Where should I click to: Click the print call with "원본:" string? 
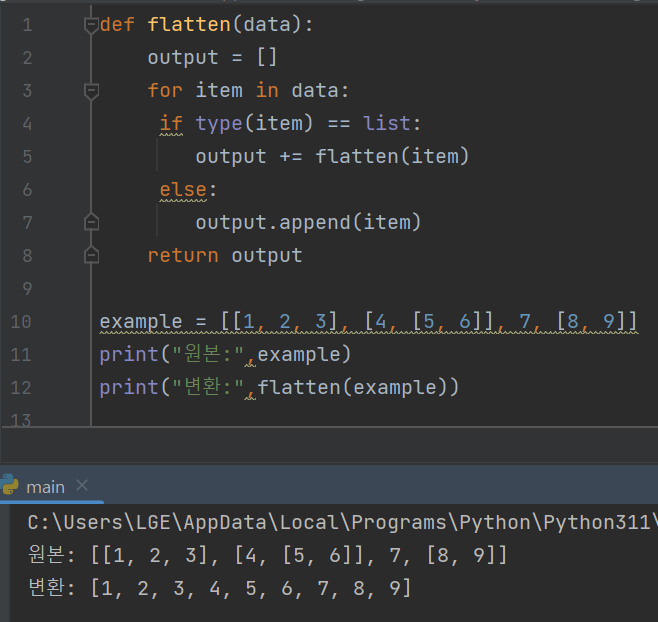tap(225, 354)
